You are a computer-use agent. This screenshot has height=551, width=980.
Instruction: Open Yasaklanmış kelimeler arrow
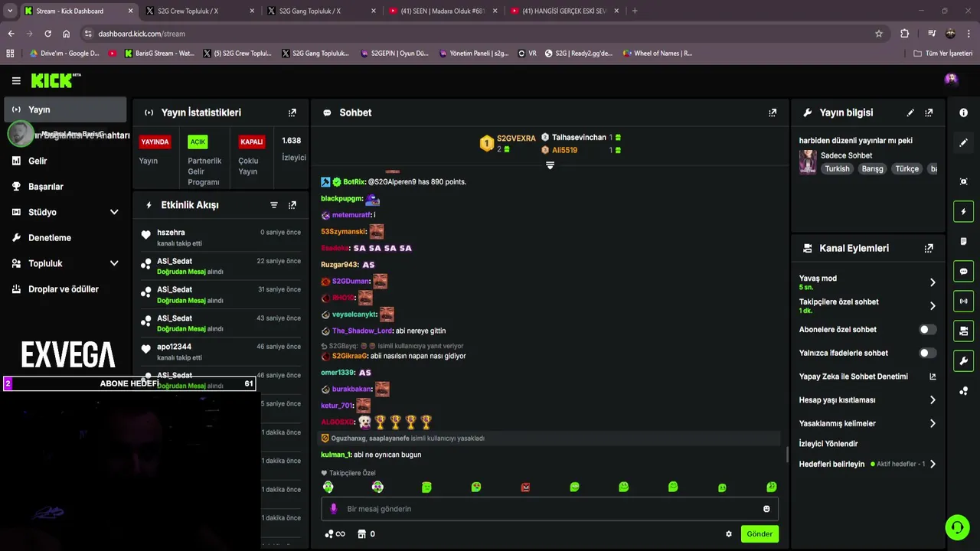pyautogui.click(x=933, y=423)
